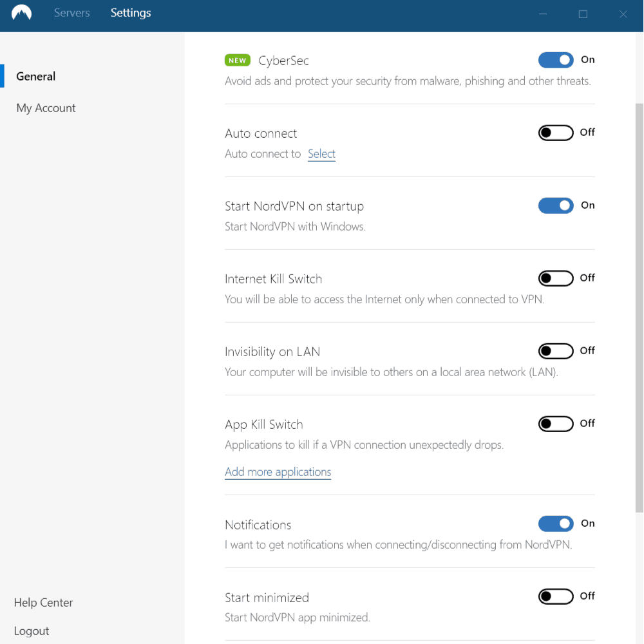Click 'Start NordVPN with Windows.' description
Screen dimensions: 644x644
(295, 227)
